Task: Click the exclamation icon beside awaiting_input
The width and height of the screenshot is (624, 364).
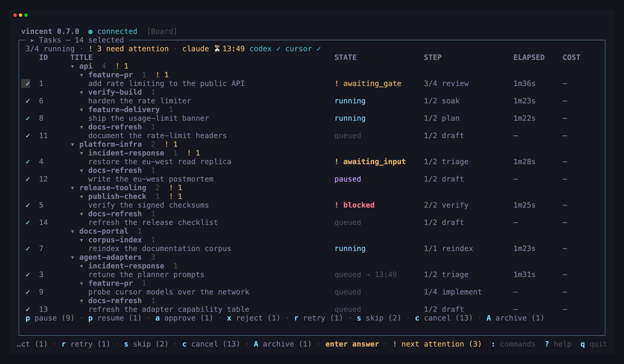Action: point(336,162)
